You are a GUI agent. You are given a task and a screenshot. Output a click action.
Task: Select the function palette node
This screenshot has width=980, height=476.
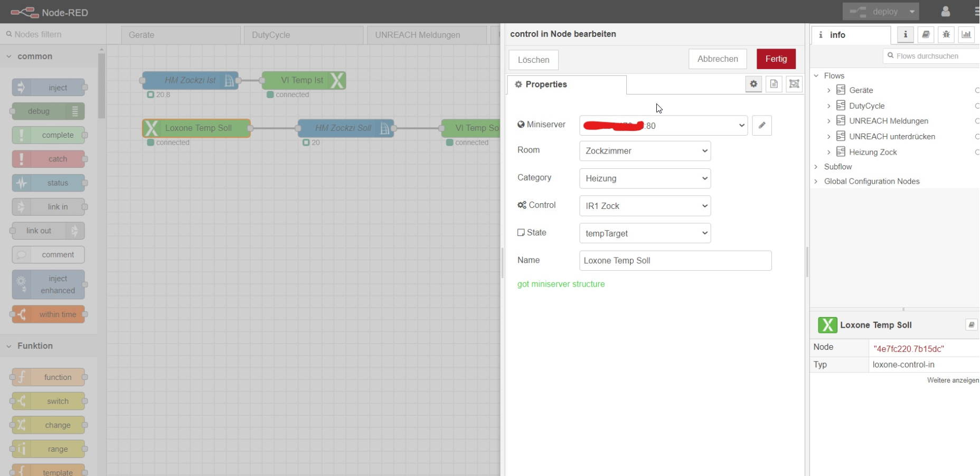[x=48, y=377]
